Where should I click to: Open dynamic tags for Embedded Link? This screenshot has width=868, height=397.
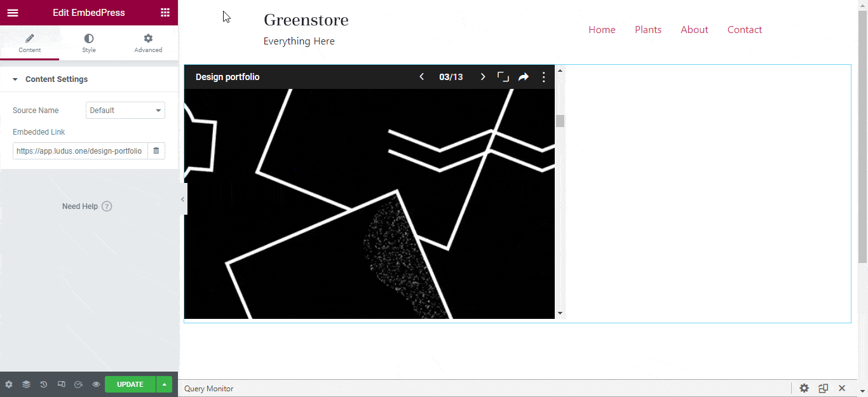(156, 151)
